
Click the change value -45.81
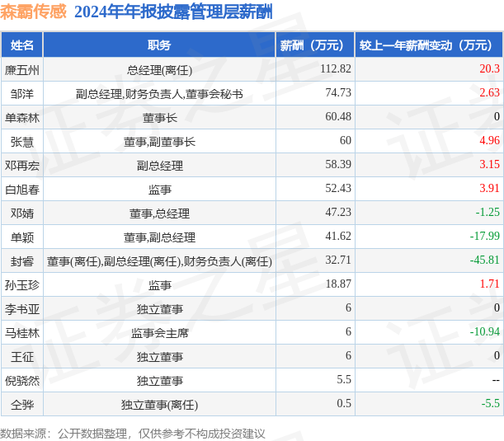485,260
